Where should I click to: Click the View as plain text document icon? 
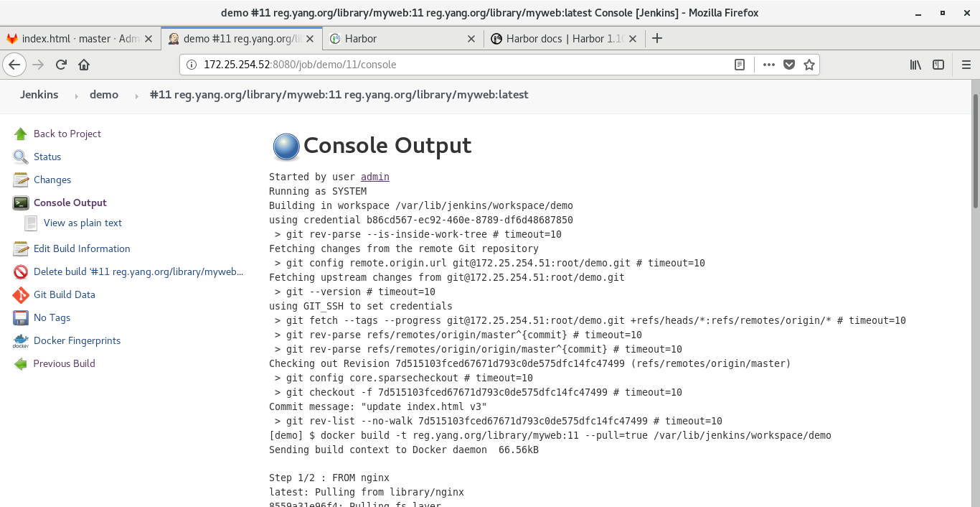tap(31, 223)
